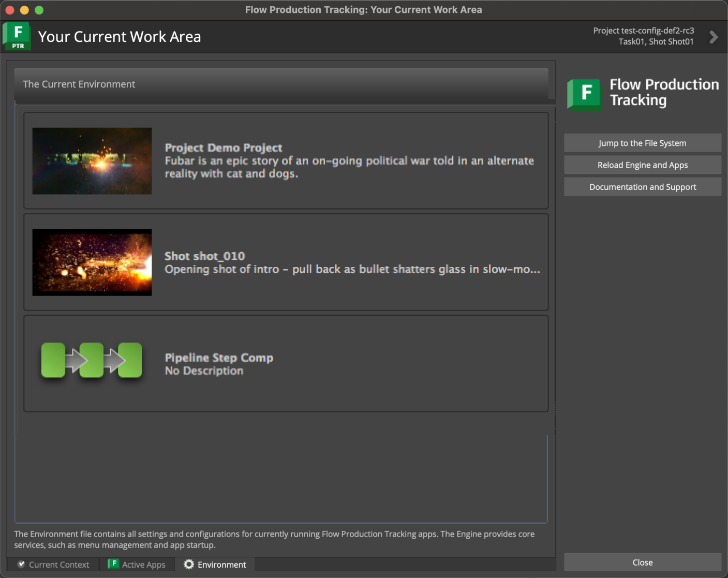The image size is (728, 578).
Task: Click the green PTR logo in the header
Action: (x=17, y=37)
